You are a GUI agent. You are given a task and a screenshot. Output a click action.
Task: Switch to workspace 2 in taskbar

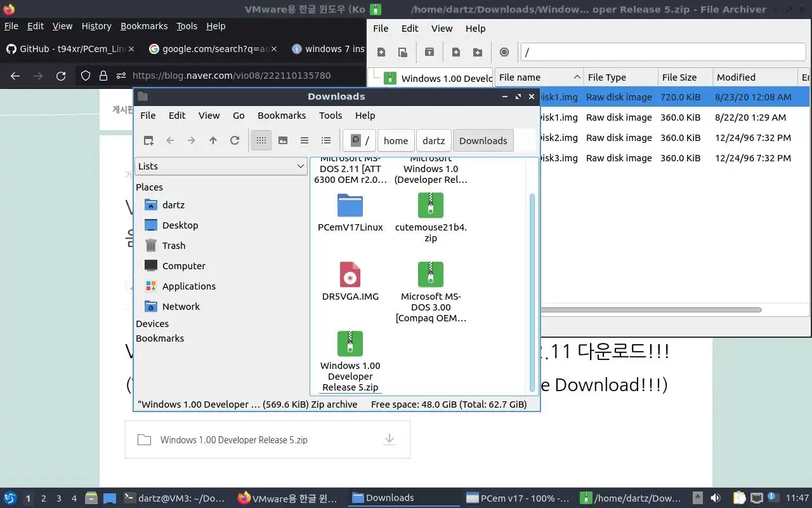[x=43, y=498]
